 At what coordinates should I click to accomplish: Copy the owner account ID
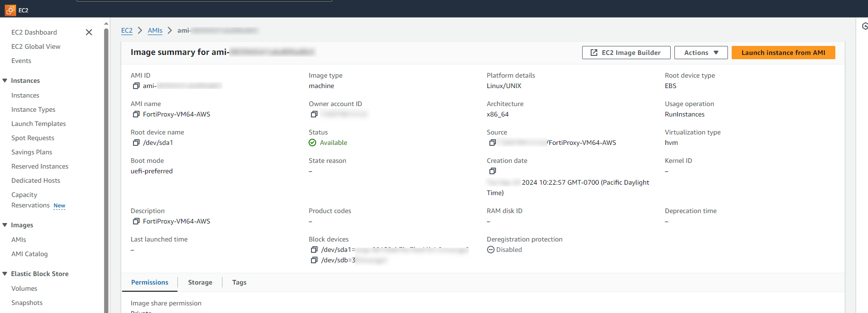click(314, 114)
